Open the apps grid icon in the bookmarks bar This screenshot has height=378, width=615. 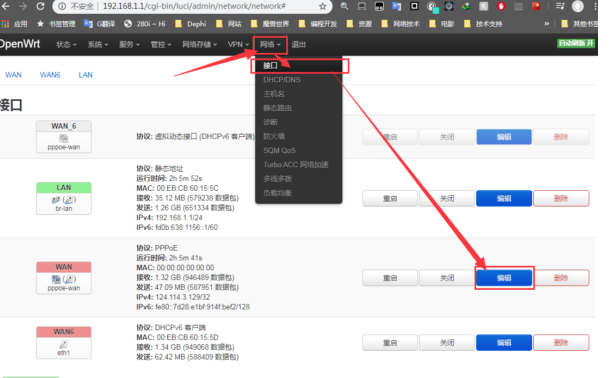coord(5,24)
